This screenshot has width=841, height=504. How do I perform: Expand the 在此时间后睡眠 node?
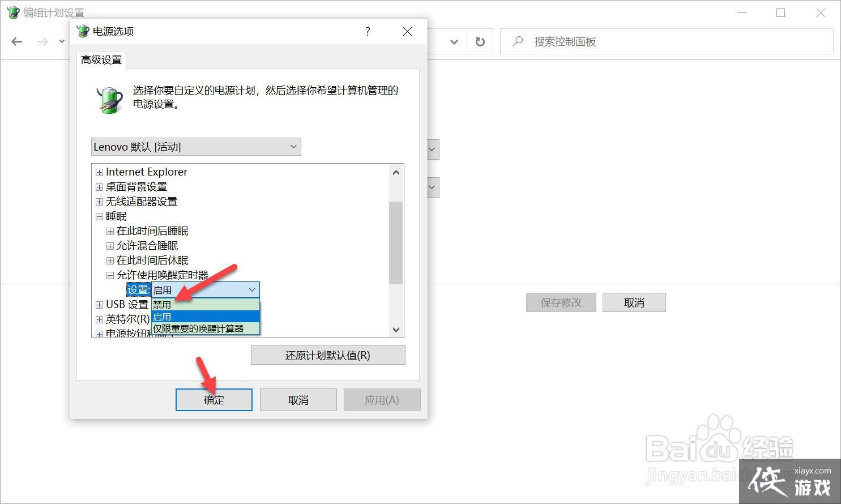click(x=110, y=231)
